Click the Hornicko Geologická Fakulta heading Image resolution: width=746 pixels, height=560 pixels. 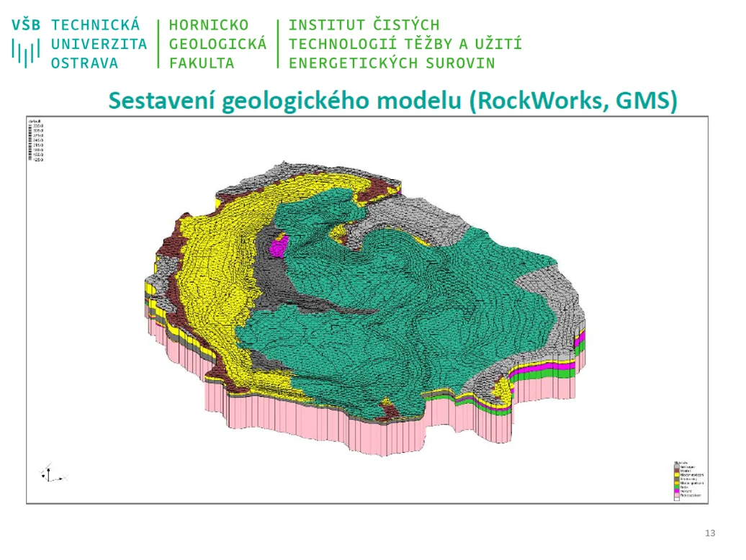(x=217, y=44)
